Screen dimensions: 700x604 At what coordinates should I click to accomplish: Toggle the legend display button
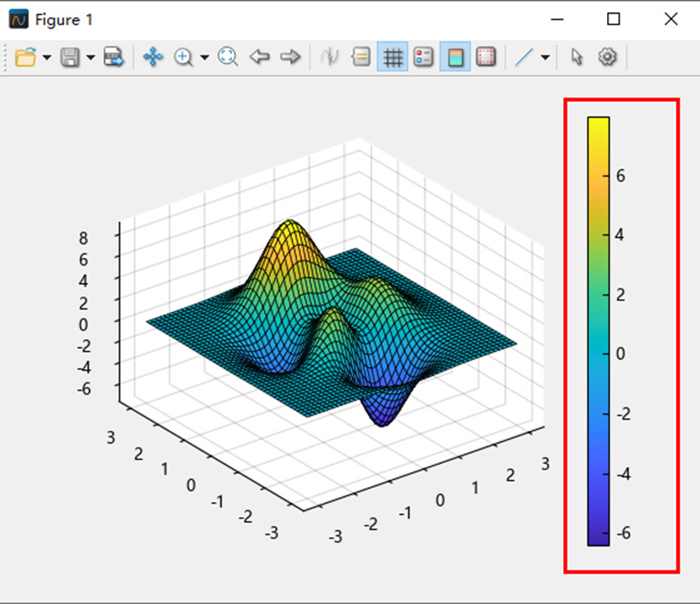[x=423, y=57]
